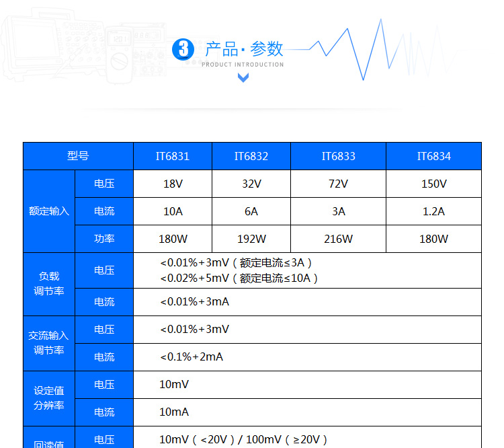Select the 216W power cell
504x448 pixels.
[x=338, y=239]
